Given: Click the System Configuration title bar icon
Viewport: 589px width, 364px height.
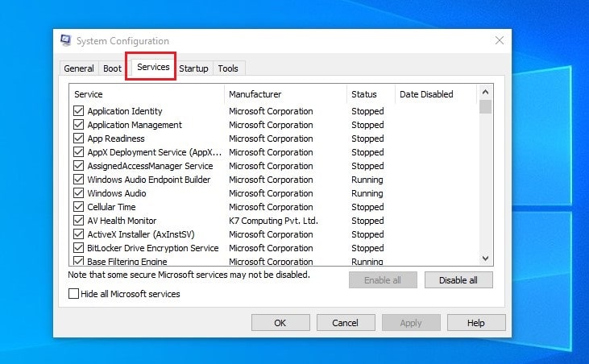Looking at the screenshot, I should click(x=66, y=40).
